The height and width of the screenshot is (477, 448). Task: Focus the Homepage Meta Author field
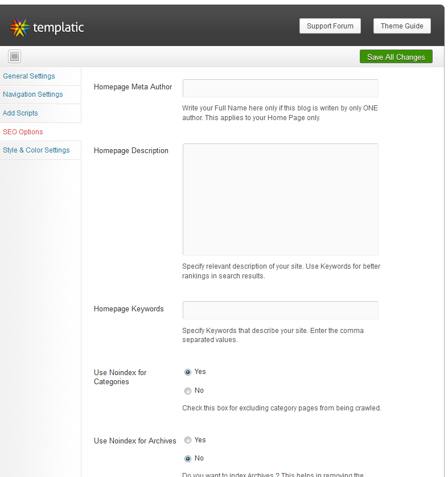tap(281, 88)
